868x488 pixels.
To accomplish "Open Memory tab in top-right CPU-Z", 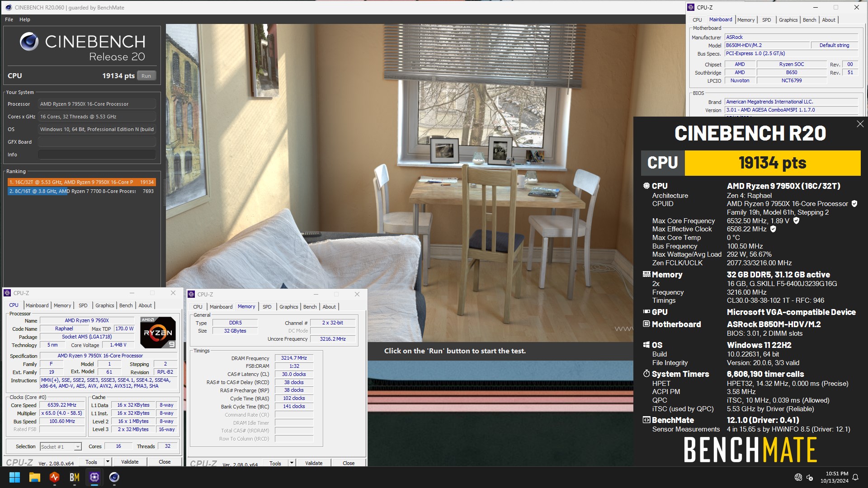I will click(746, 20).
